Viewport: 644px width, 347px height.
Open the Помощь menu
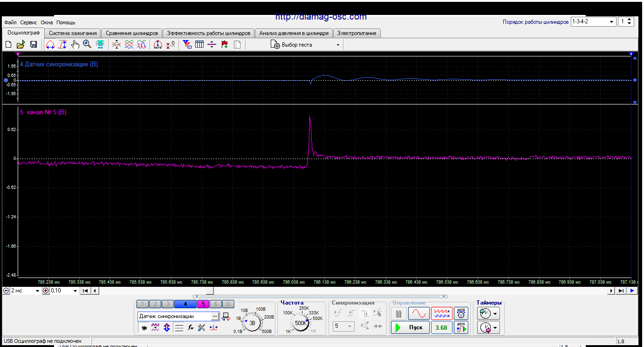[66, 22]
